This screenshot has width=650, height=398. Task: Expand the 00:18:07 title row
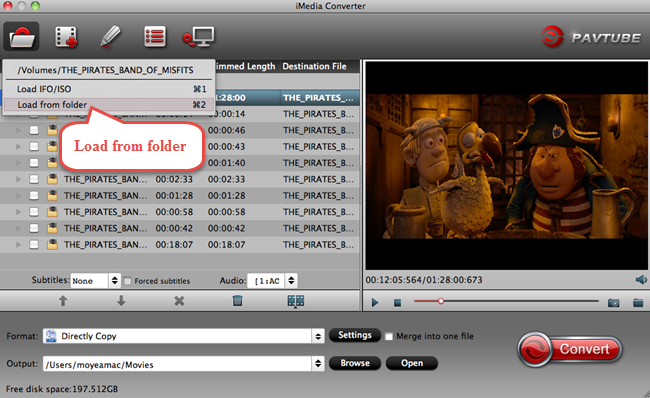pos(18,245)
